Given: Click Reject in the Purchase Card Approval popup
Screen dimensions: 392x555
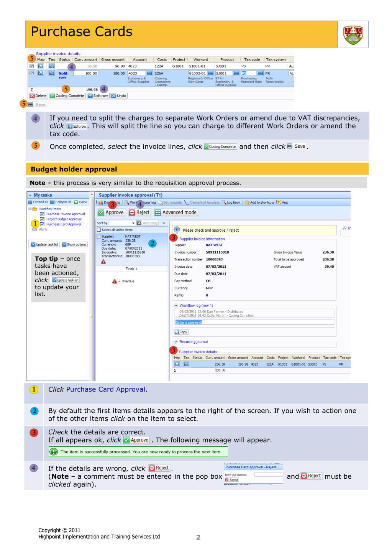Looking at the screenshot, I should pyautogui.click(x=232, y=479).
